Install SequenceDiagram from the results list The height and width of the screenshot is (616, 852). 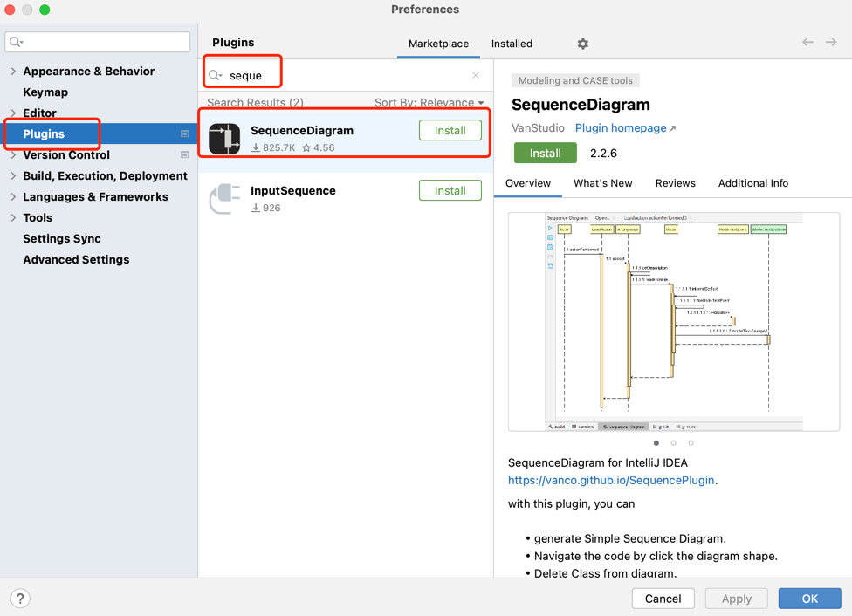coord(450,130)
